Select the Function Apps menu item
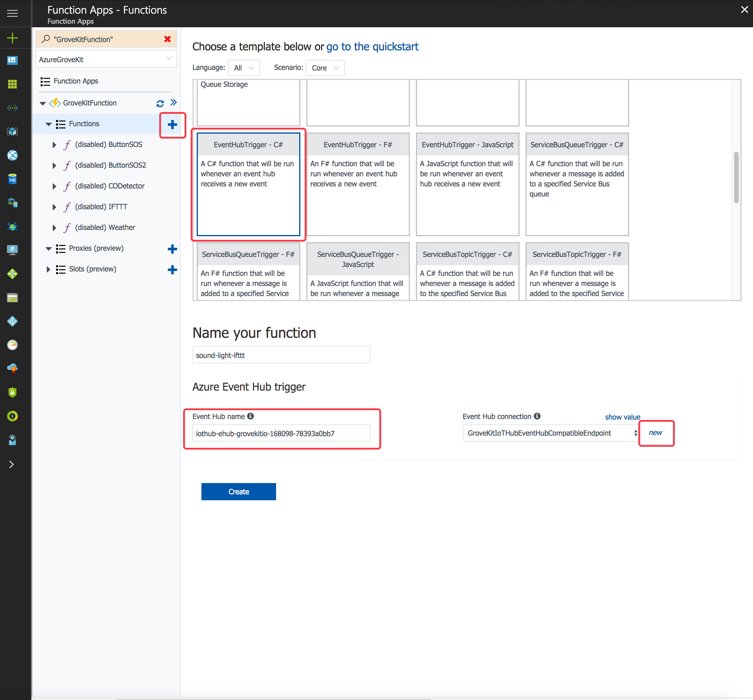753x700 pixels. [x=76, y=81]
